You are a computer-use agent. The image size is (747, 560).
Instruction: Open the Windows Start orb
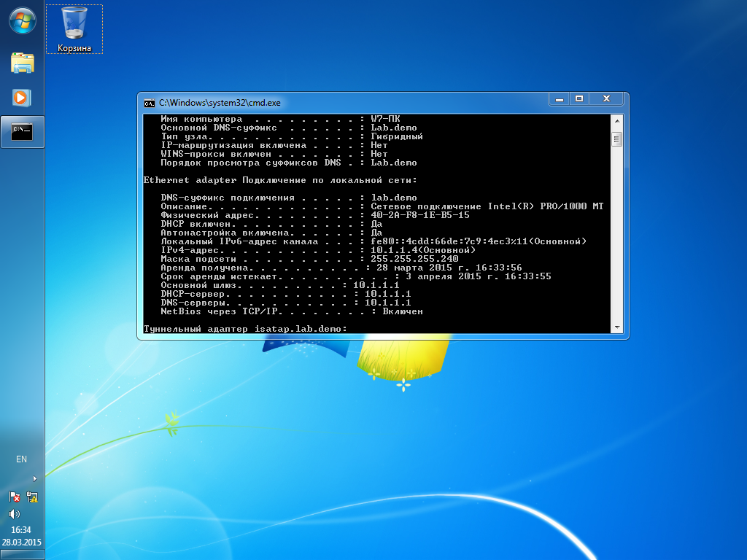click(x=23, y=21)
